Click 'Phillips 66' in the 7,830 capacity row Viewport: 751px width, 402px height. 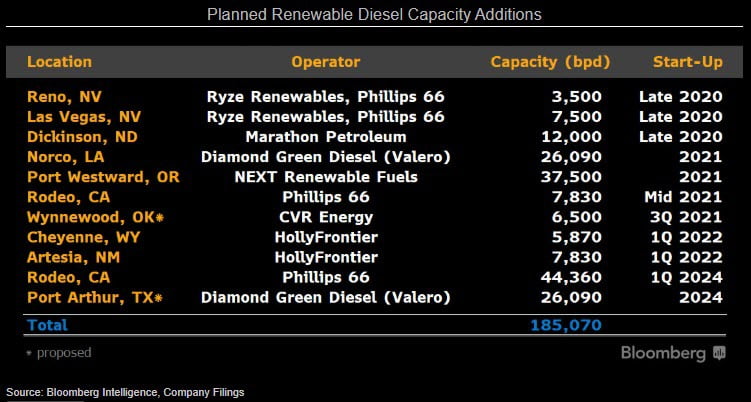[326, 197]
